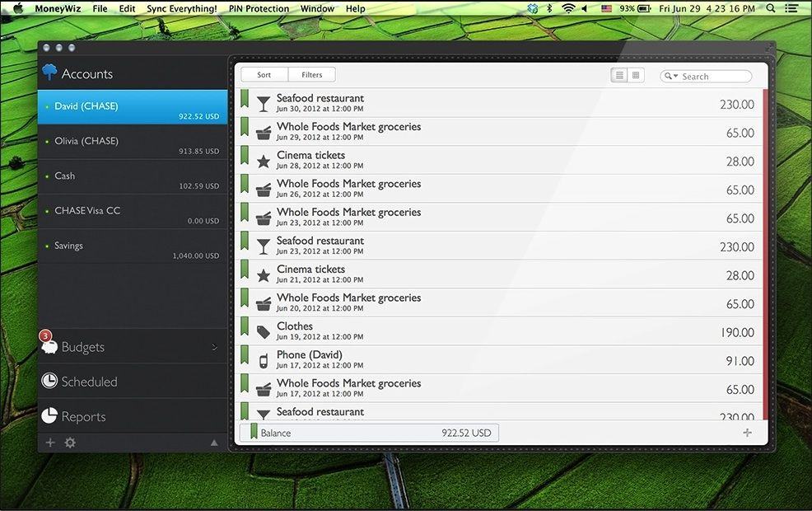Open the Sync Everything! menu
812x511 pixels.
coord(181,8)
